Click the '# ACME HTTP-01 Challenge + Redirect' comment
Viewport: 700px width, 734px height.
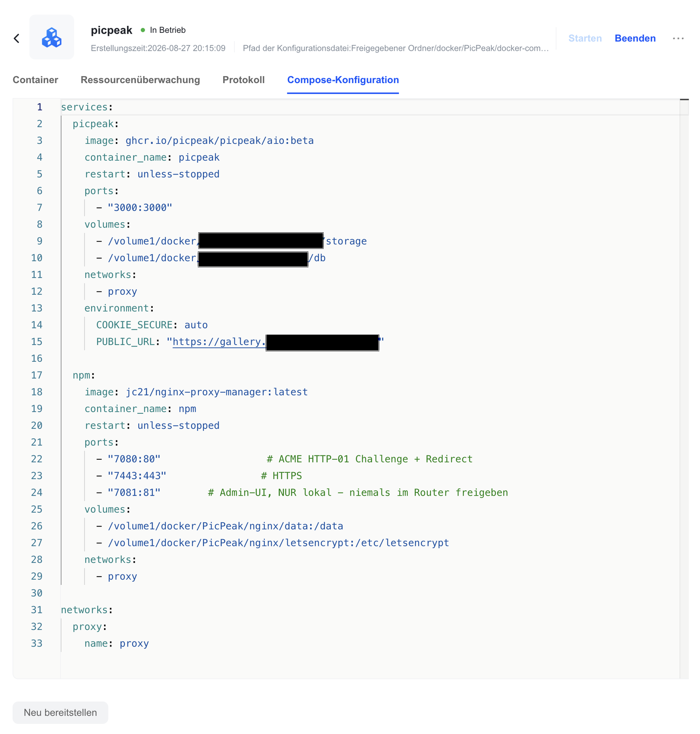coord(370,459)
